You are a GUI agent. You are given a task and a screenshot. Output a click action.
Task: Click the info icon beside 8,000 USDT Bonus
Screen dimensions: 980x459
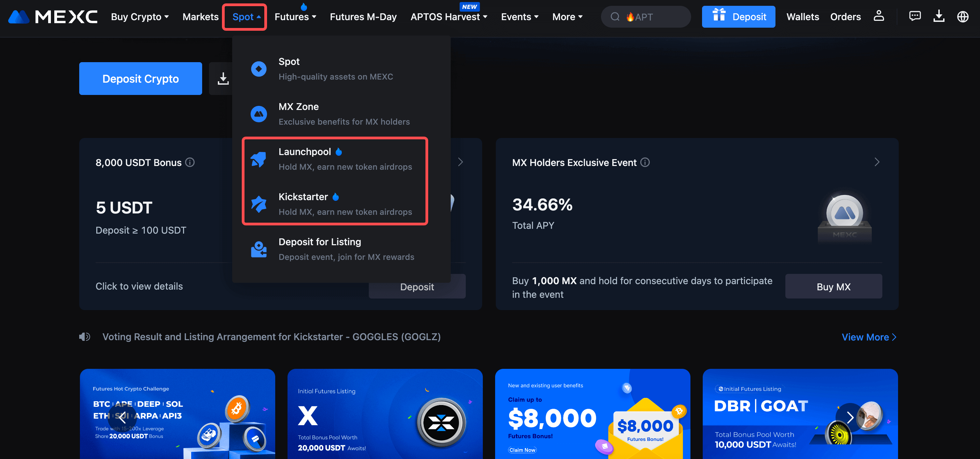click(x=190, y=163)
